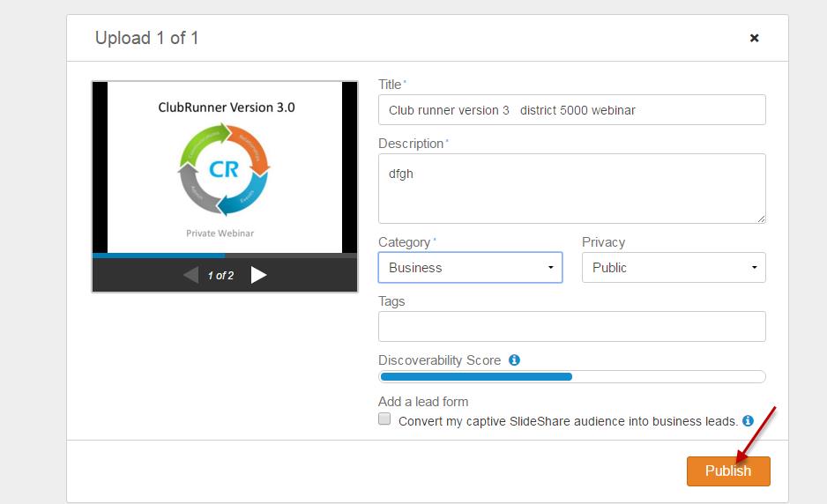Viewport: 827px width, 504px height.
Task: Expand the Privacy dropdown showing Public
Action: coord(674,268)
